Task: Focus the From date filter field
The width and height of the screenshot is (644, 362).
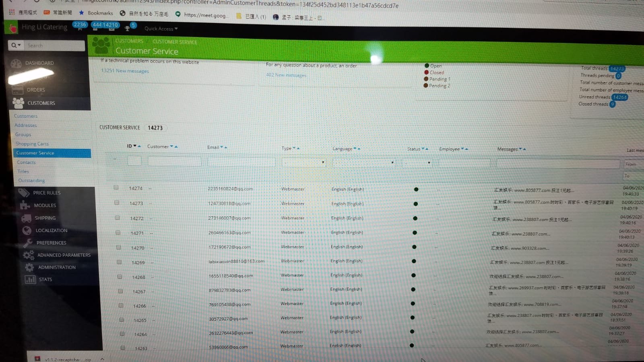Action: [x=634, y=165]
